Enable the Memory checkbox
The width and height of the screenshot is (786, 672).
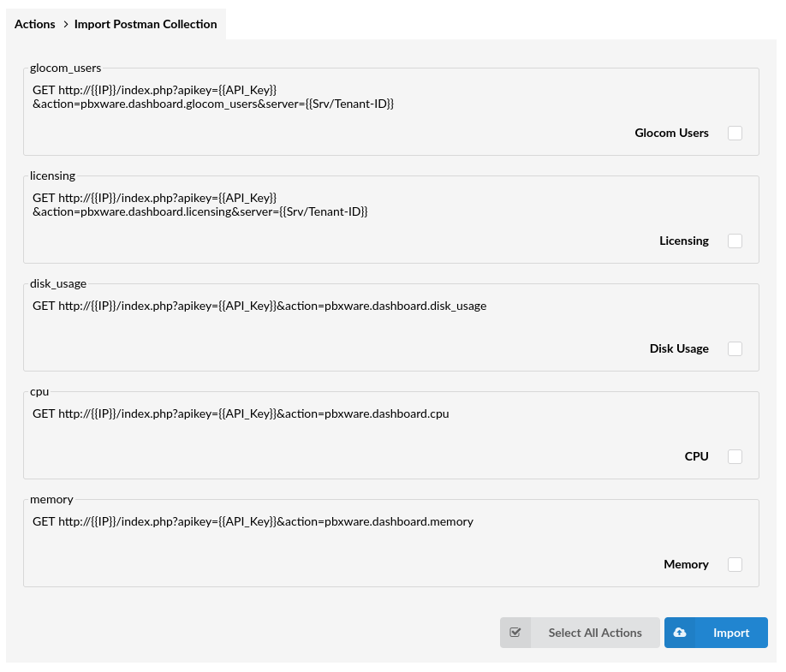point(735,564)
